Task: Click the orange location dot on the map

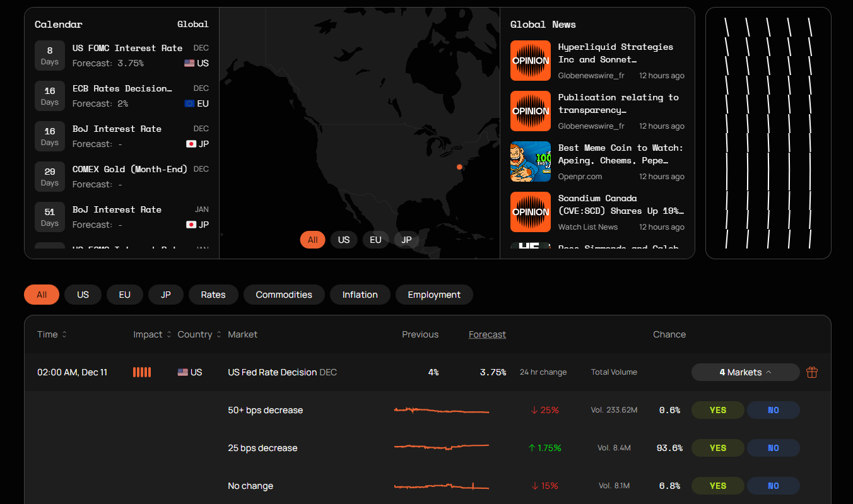Action: coord(459,167)
